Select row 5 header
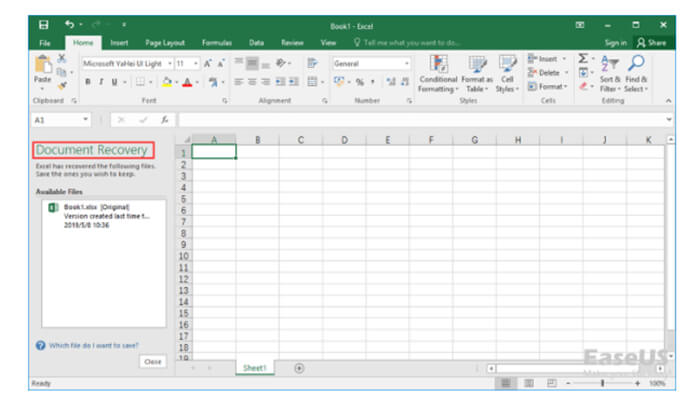This screenshot has width=700, height=396. click(183, 199)
